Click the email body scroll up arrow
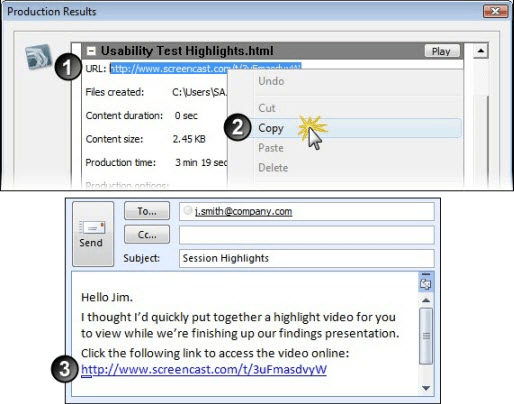This screenshot has width=514, height=404. click(x=426, y=300)
